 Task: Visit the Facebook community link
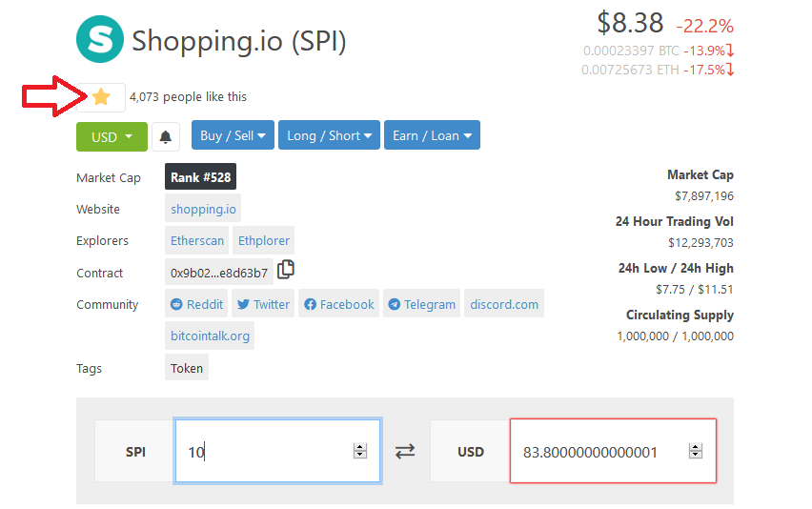tap(338, 304)
